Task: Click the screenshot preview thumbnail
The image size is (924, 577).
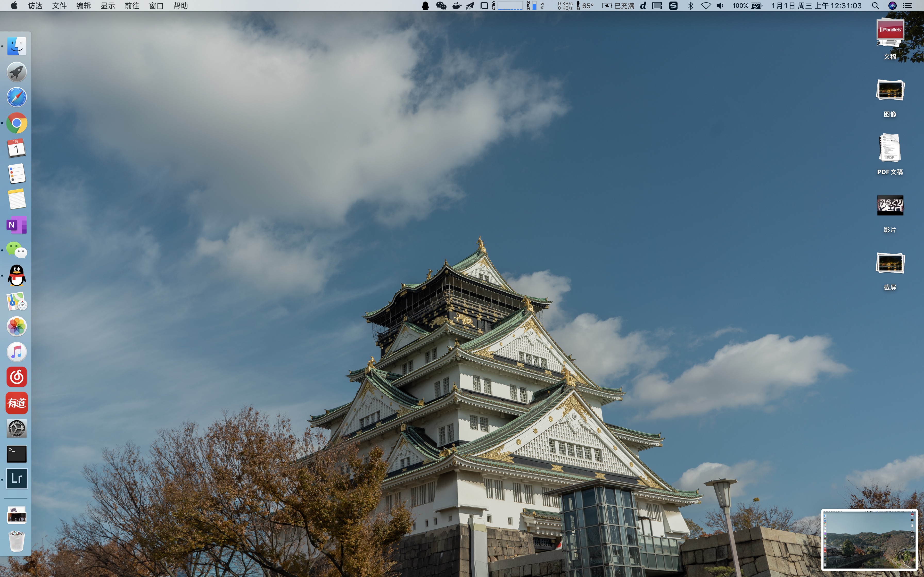Action: coord(869,540)
